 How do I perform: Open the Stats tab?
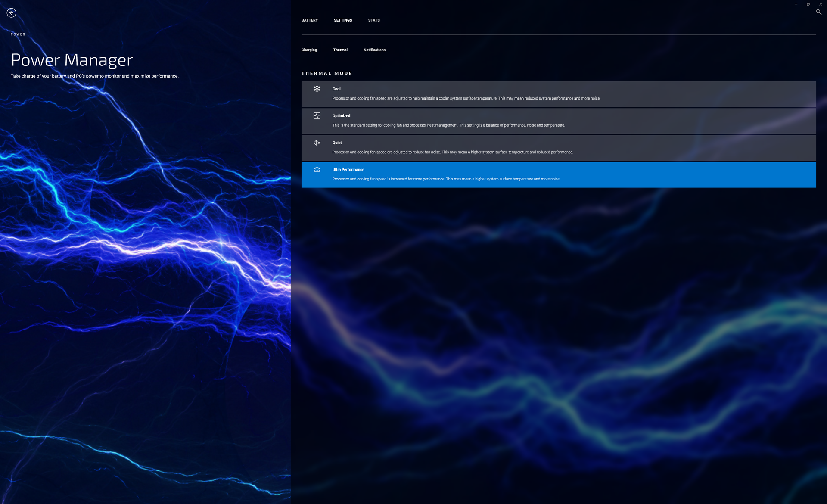pyautogui.click(x=374, y=20)
